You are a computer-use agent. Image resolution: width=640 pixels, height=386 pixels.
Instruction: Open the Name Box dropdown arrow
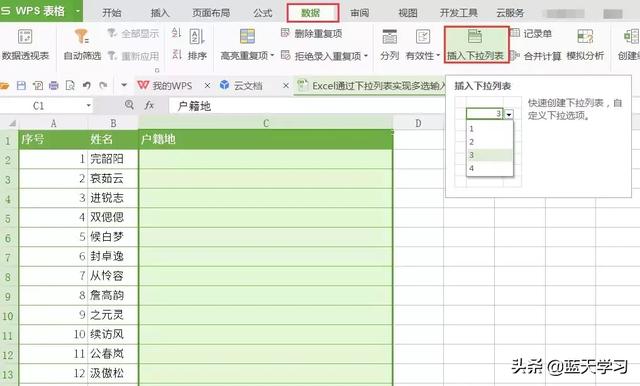pyautogui.click(x=89, y=106)
